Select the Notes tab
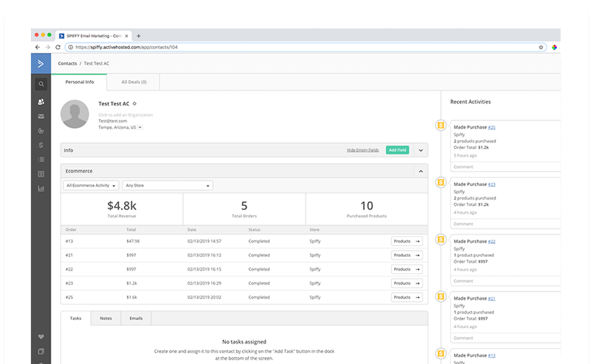The image size is (593, 364). [106, 318]
